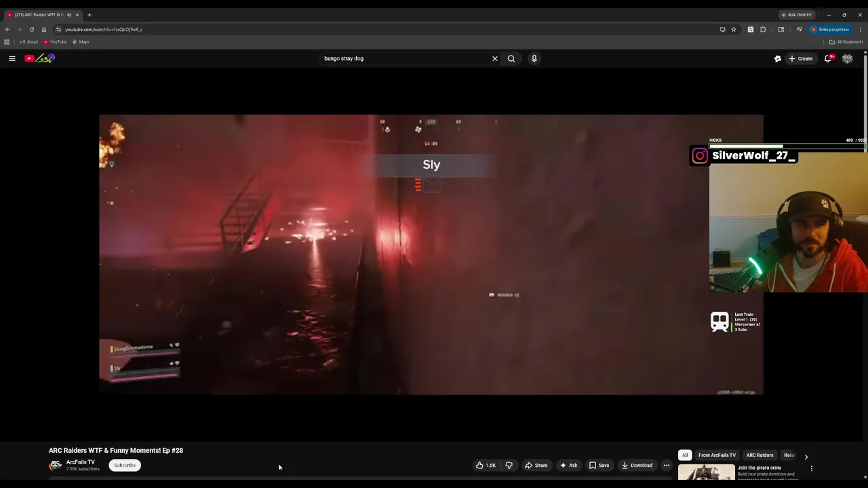Click the video title ARC Raiders WTF
This screenshot has width=868, height=488.
pos(116,450)
